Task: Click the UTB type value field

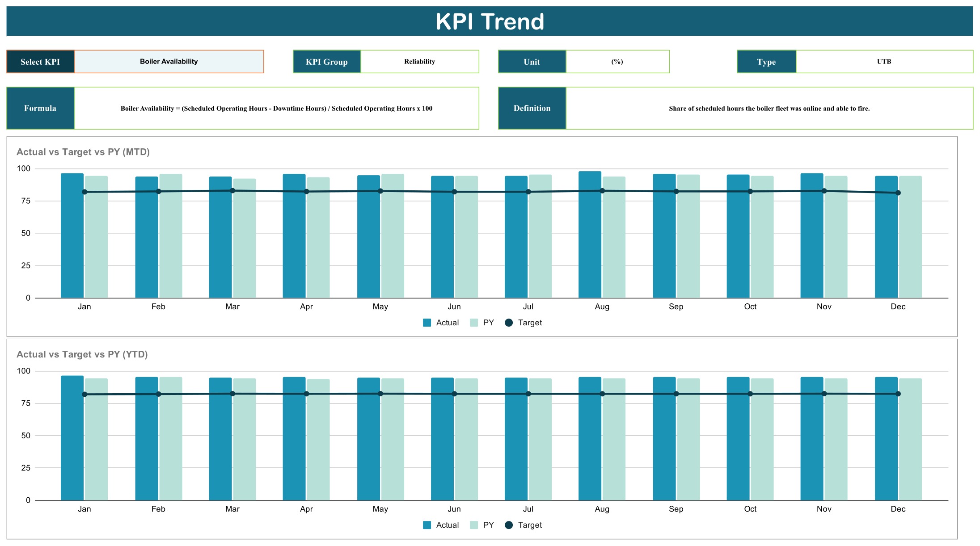Action: [x=884, y=62]
